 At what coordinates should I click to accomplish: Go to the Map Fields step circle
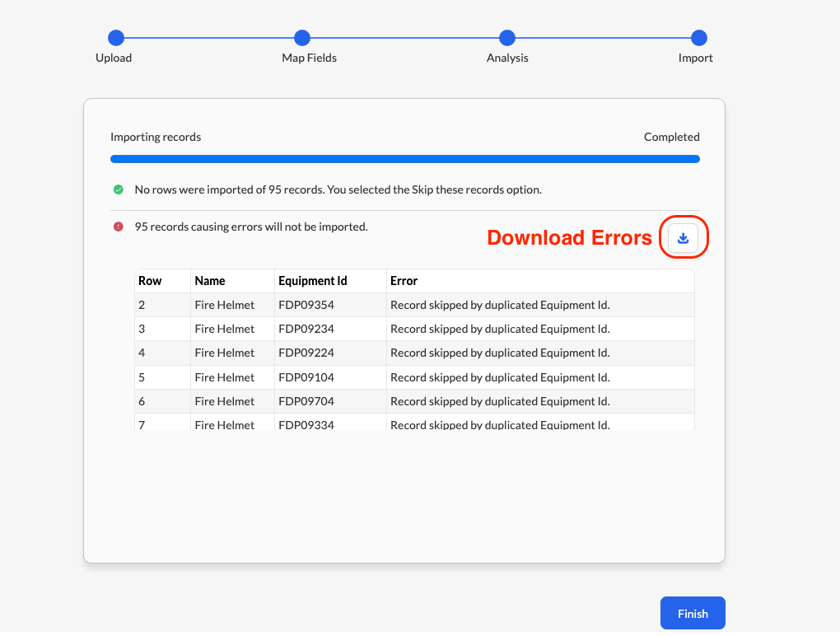coord(302,38)
